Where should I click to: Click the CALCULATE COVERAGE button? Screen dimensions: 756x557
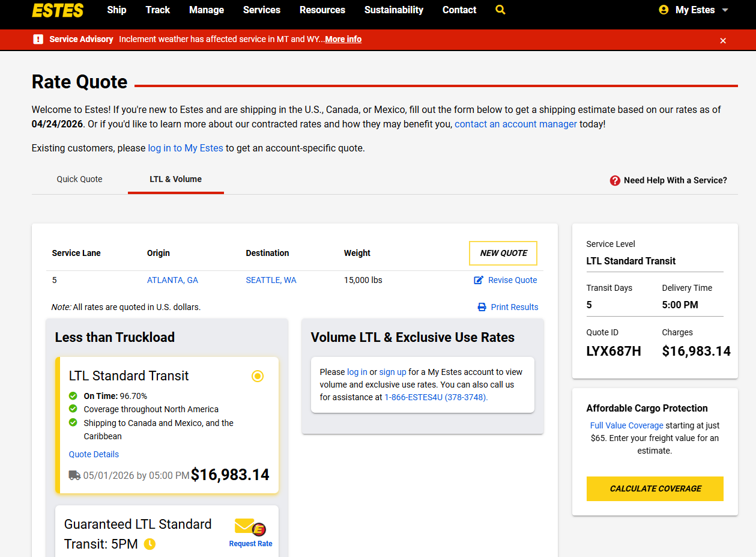[x=655, y=489]
